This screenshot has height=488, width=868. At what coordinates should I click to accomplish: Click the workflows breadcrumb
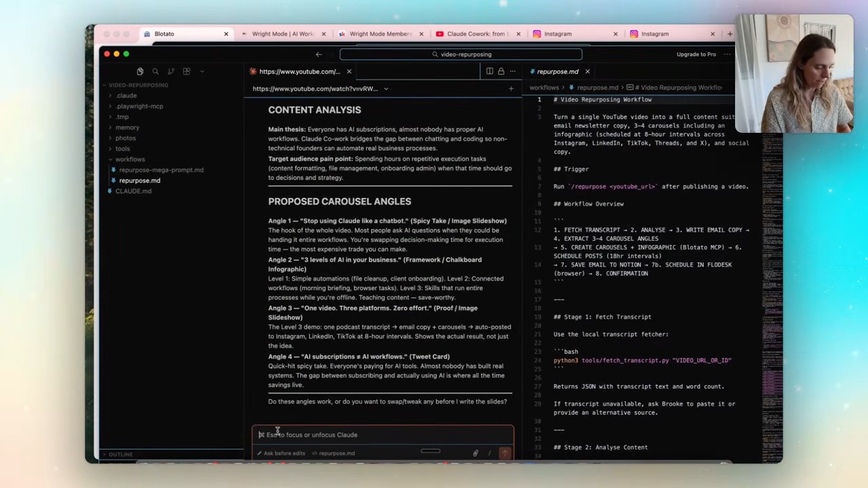coord(544,87)
